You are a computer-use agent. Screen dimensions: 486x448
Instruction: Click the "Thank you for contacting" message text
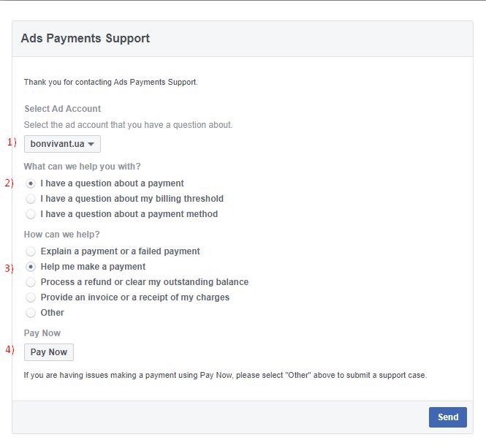110,82
